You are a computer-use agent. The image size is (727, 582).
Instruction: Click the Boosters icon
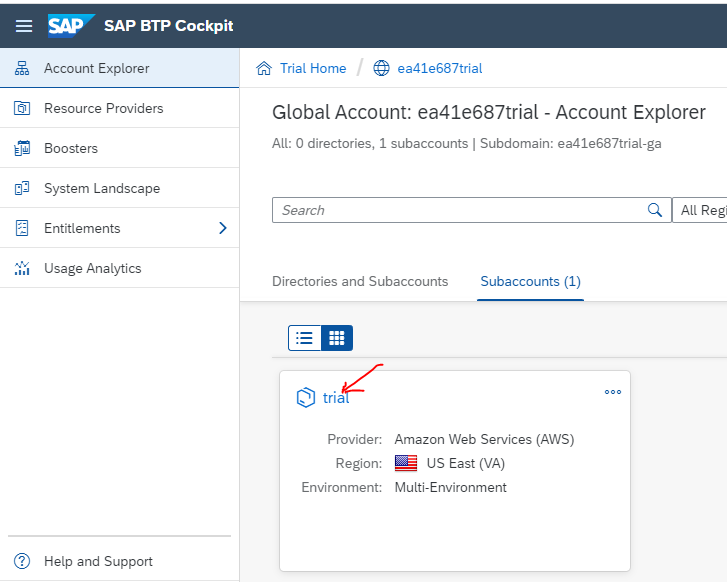pyautogui.click(x=22, y=148)
